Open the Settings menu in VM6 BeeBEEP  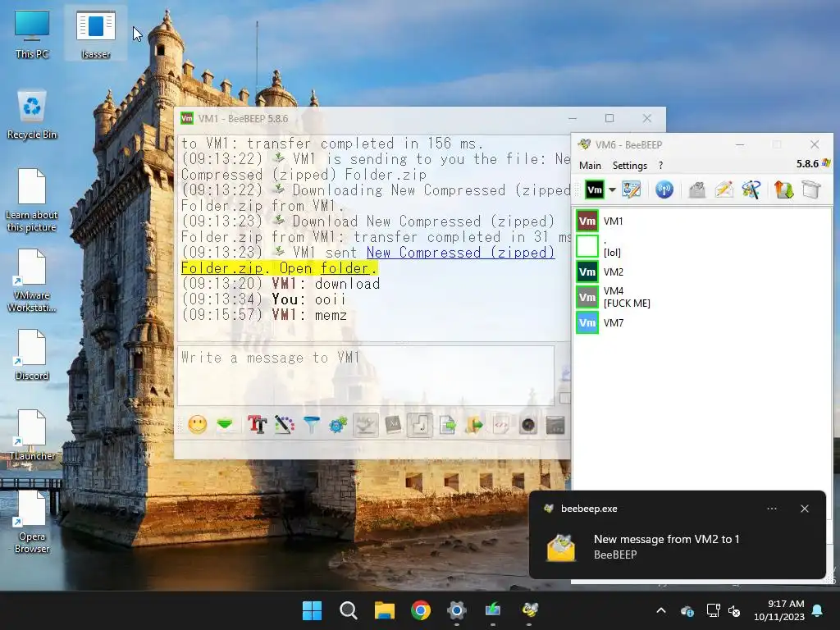click(x=629, y=166)
